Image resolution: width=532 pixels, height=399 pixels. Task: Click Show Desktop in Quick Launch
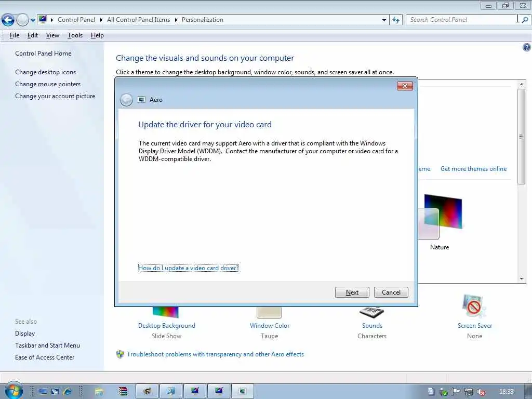[43, 392]
